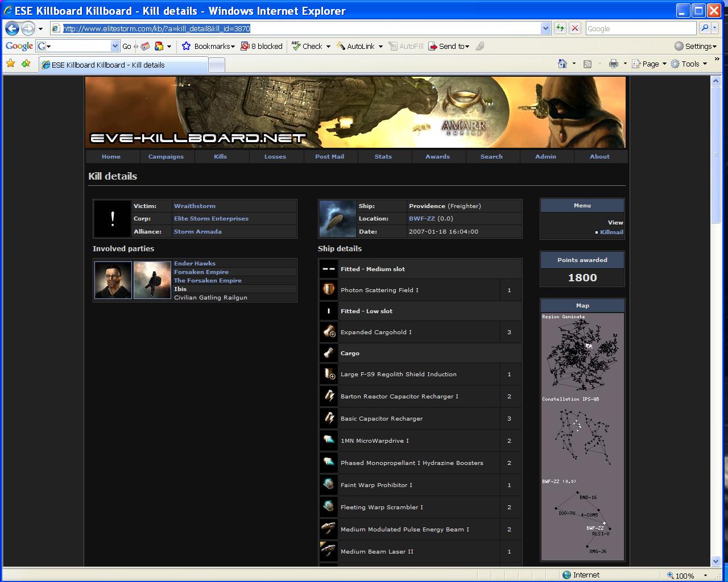Toggle the popup blocker showing 8 blocked
The height and width of the screenshot is (582, 728).
262,46
